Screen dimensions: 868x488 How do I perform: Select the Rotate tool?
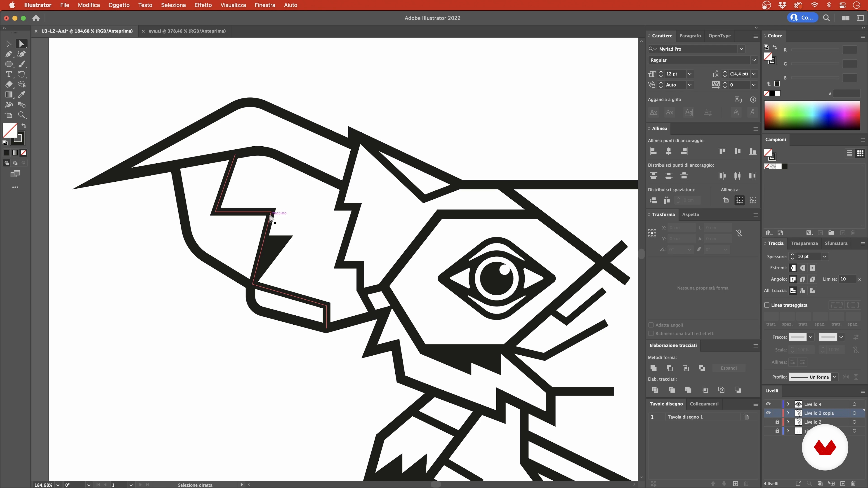coord(21,74)
